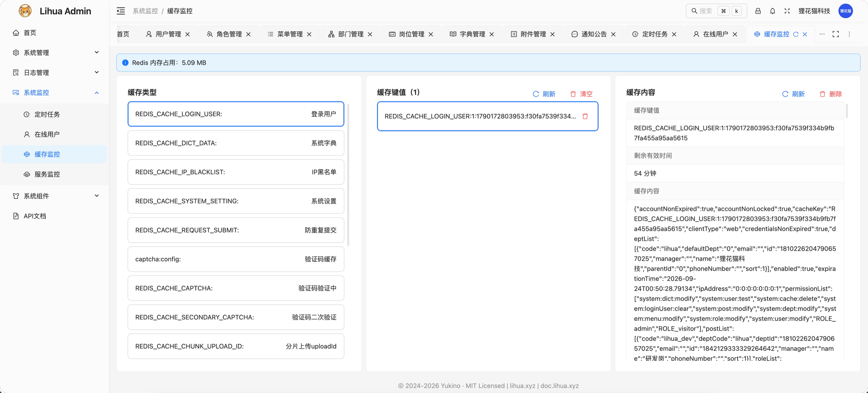Screen dimensions: 868x393
Task: Select the REDIS_CACHE_DICT_DATA cache type
Action: [x=236, y=143]
